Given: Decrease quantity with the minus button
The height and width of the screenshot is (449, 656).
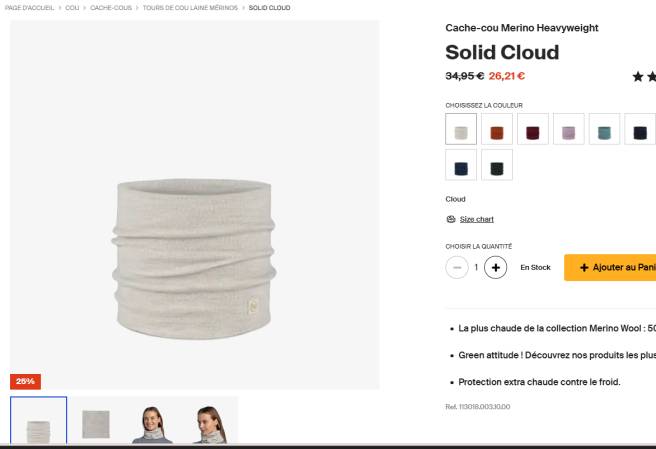Looking at the screenshot, I should (x=457, y=267).
